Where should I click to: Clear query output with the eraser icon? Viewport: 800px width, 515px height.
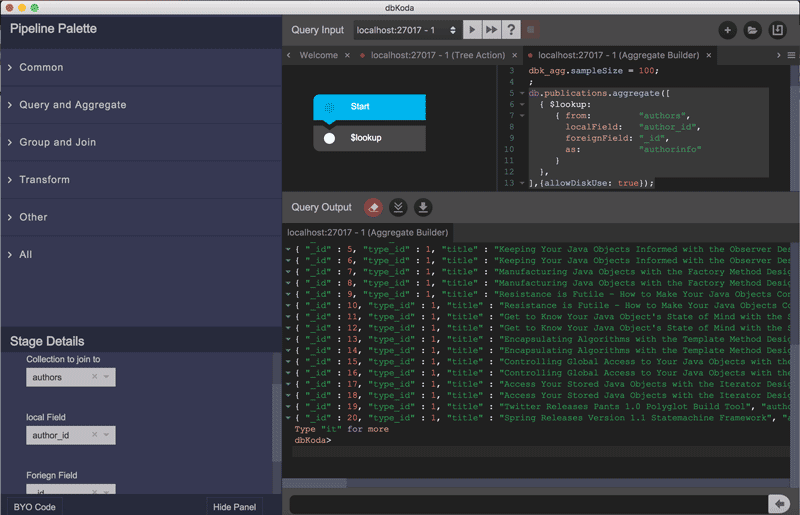[x=373, y=207]
